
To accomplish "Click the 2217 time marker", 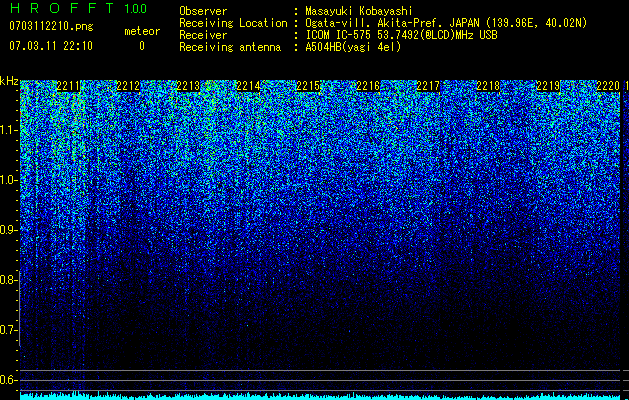I will point(428,86).
